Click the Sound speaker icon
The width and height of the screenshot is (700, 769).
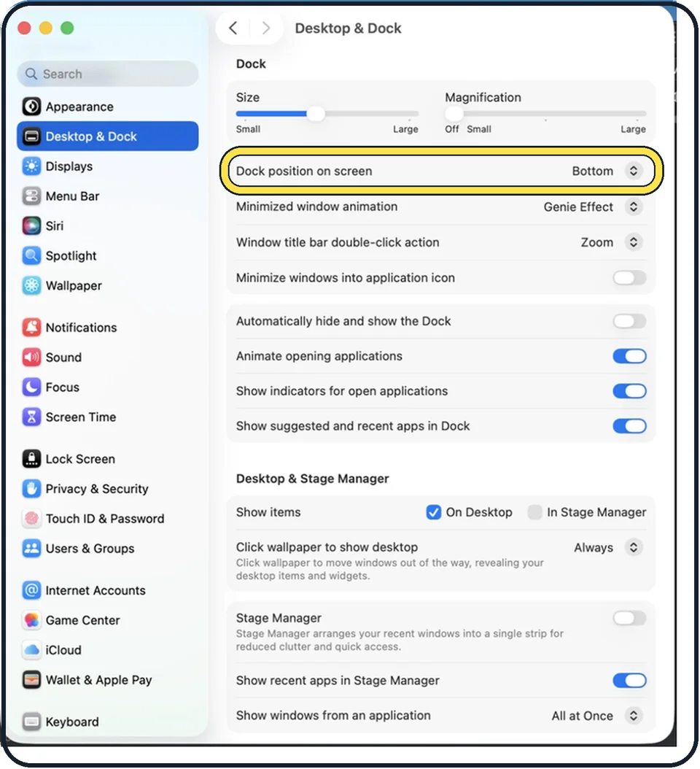[32, 357]
